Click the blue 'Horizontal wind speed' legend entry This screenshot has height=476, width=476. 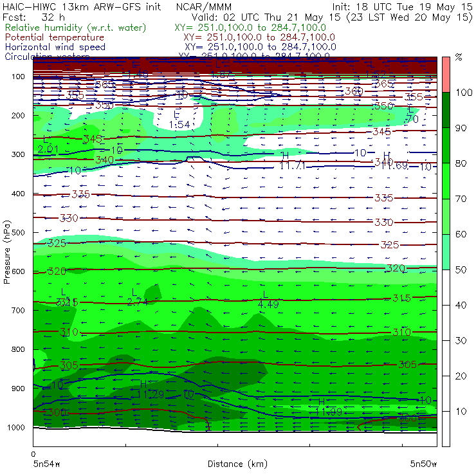tap(55, 47)
